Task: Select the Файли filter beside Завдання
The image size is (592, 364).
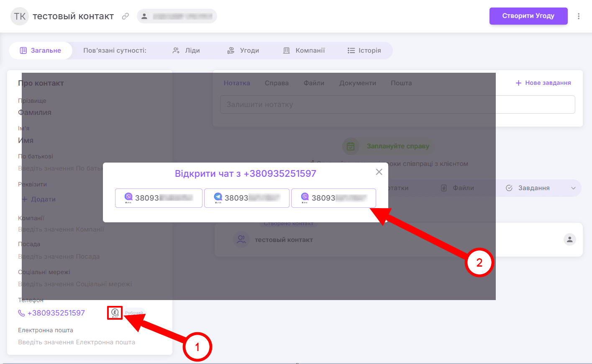Action: click(x=458, y=188)
